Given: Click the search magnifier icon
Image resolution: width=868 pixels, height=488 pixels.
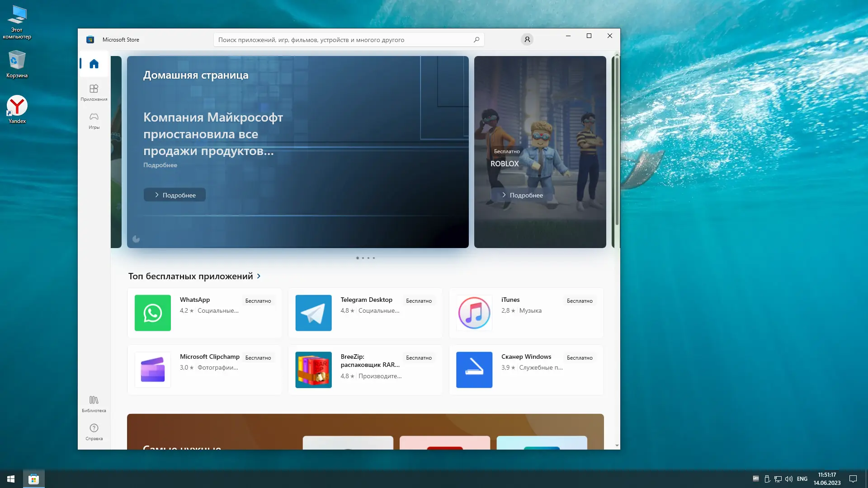Looking at the screenshot, I should point(476,40).
